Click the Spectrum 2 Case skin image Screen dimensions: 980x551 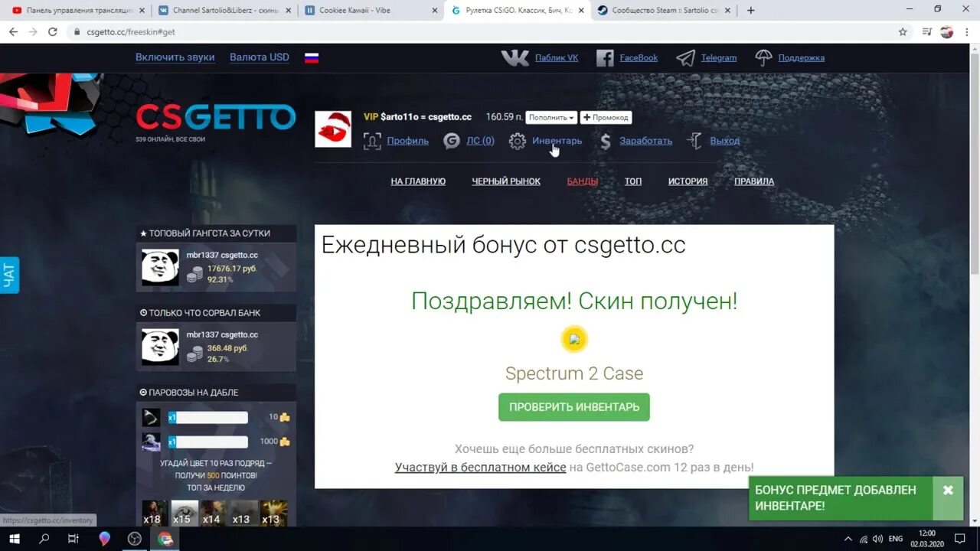(x=574, y=339)
